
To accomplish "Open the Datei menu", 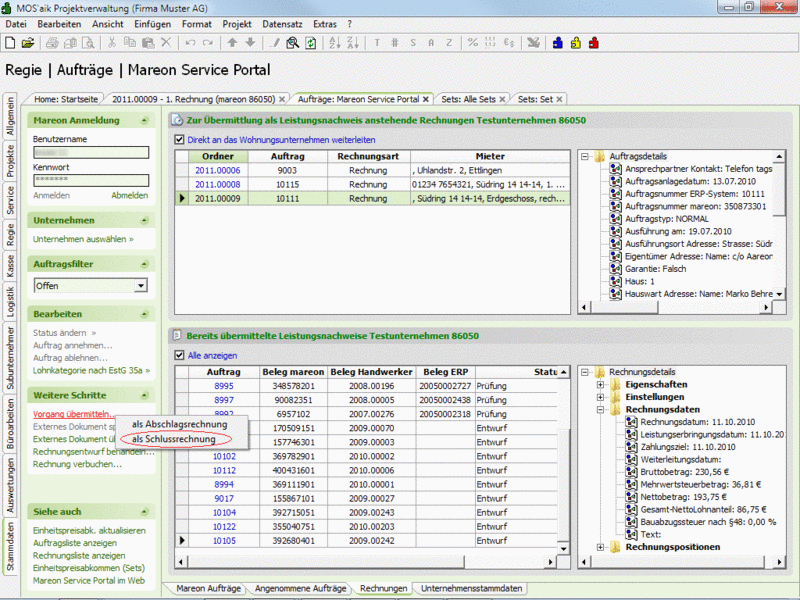I will pyautogui.click(x=16, y=24).
